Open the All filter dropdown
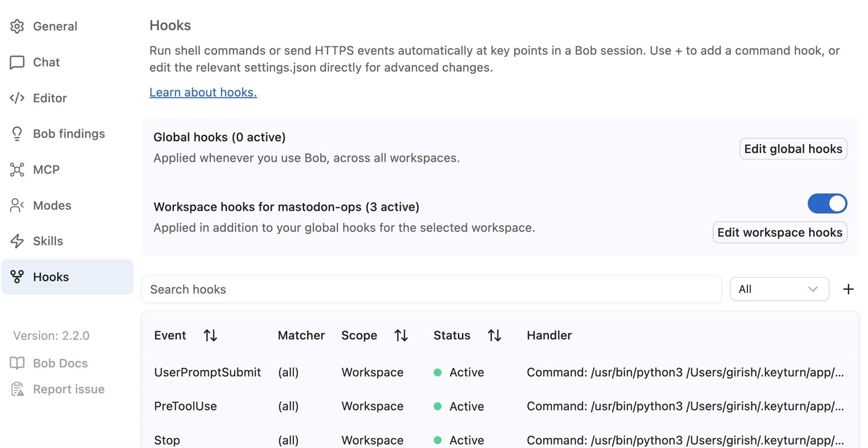 pos(779,289)
